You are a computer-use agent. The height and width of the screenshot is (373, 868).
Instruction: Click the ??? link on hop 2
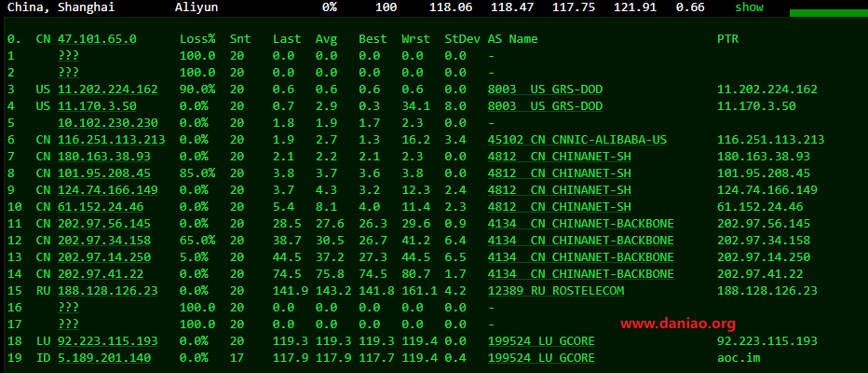(68, 72)
